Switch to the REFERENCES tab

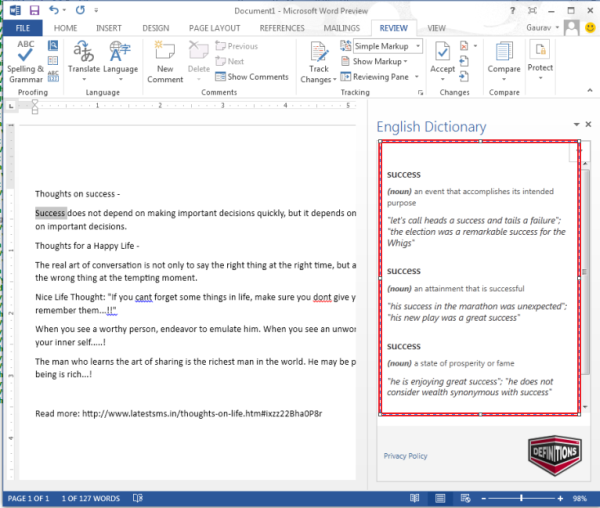(282, 28)
